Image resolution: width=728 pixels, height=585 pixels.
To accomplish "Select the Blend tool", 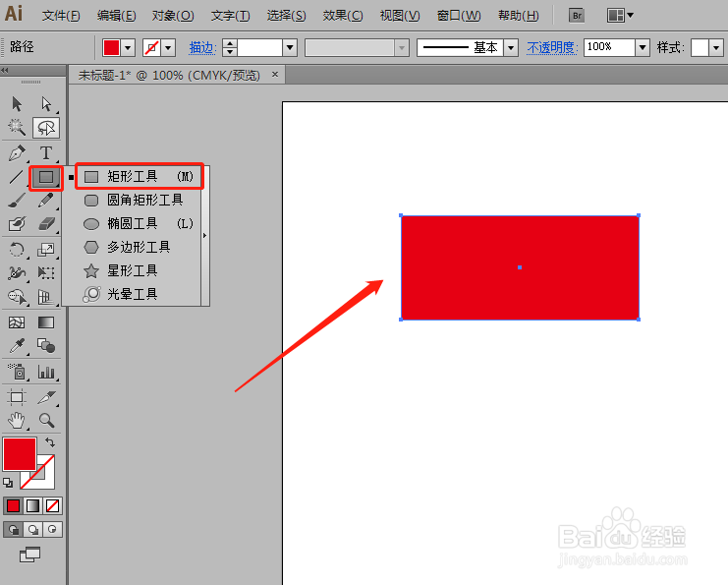I will tap(46, 346).
